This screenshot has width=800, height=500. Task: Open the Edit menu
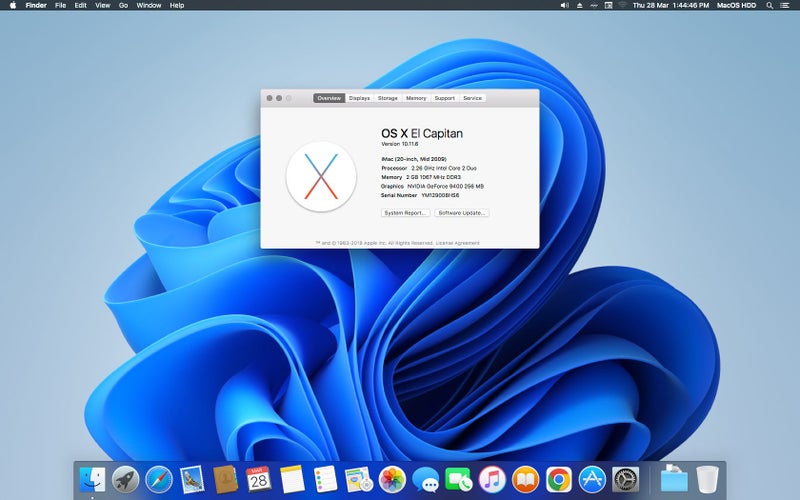tap(80, 5)
